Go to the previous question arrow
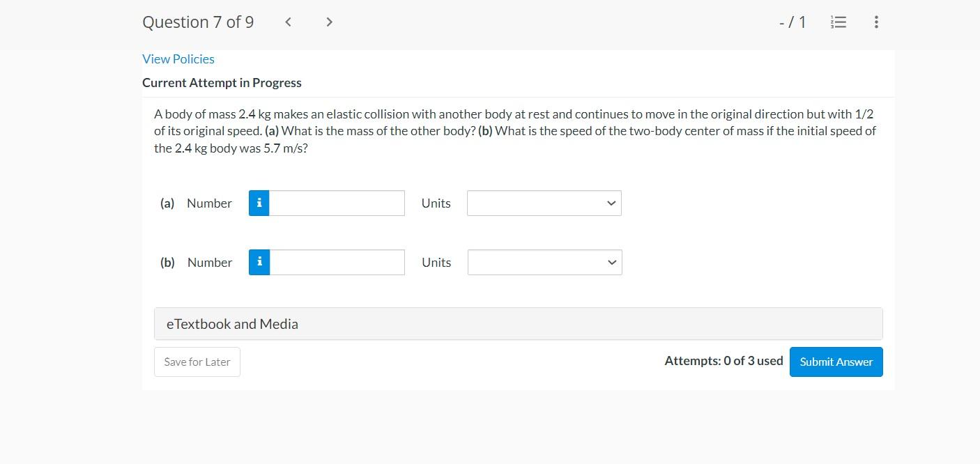Image resolution: width=980 pixels, height=464 pixels. click(x=288, y=22)
